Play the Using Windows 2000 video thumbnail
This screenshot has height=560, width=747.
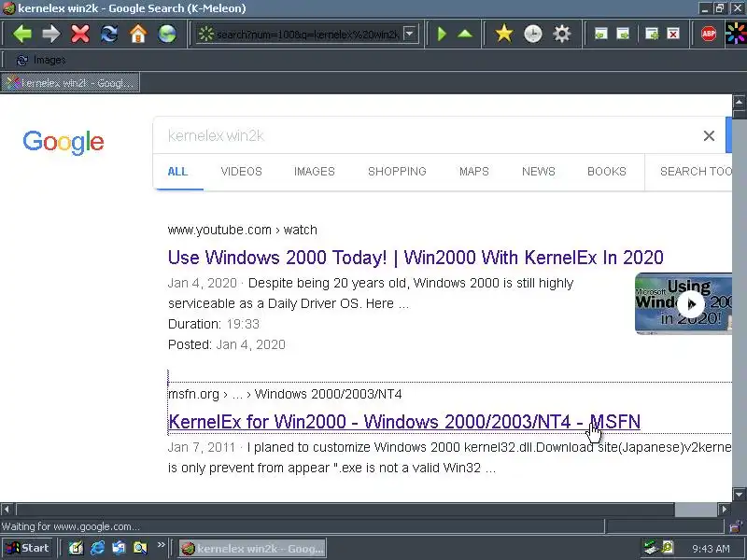(x=684, y=304)
